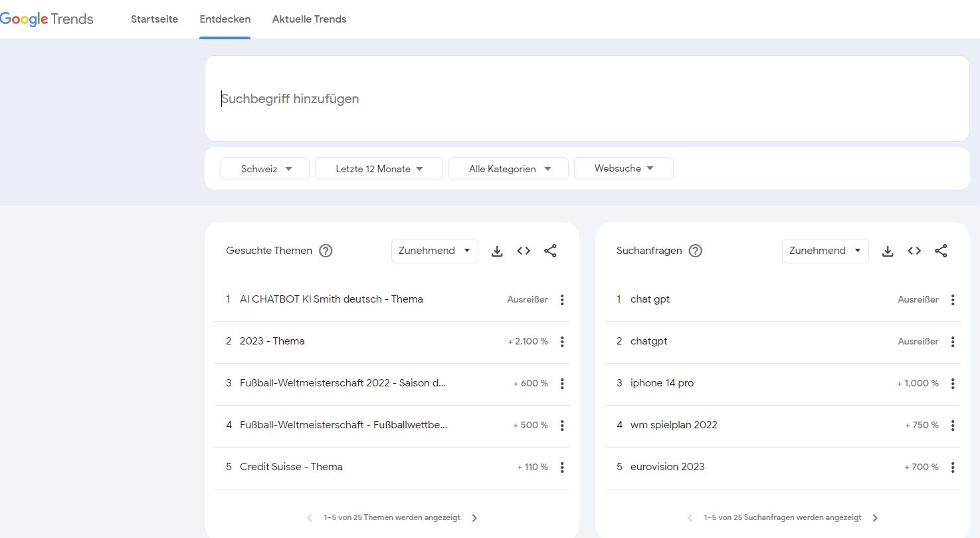The width and height of the screenshot is (980, 538).
Task: Click the Suchbegriff hinzufügen search field
Action: click(x=587, y=98)
